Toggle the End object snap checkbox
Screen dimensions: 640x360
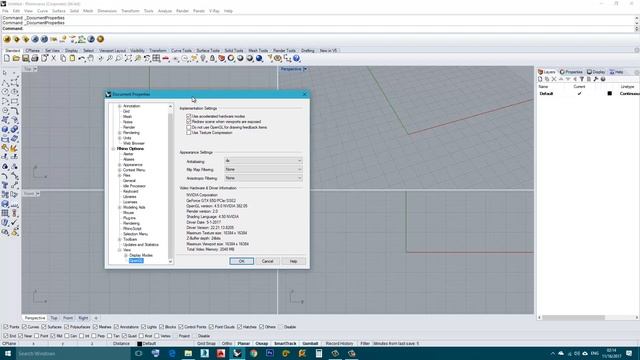(6, 336)
